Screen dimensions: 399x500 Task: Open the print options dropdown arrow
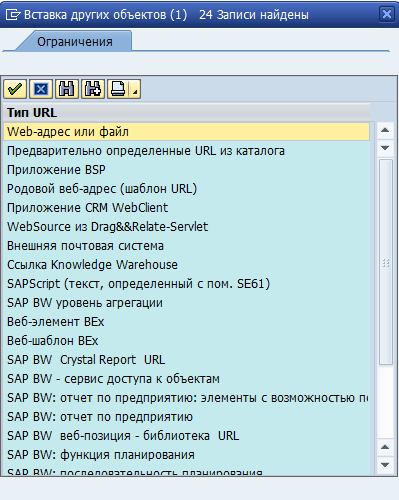135,89
